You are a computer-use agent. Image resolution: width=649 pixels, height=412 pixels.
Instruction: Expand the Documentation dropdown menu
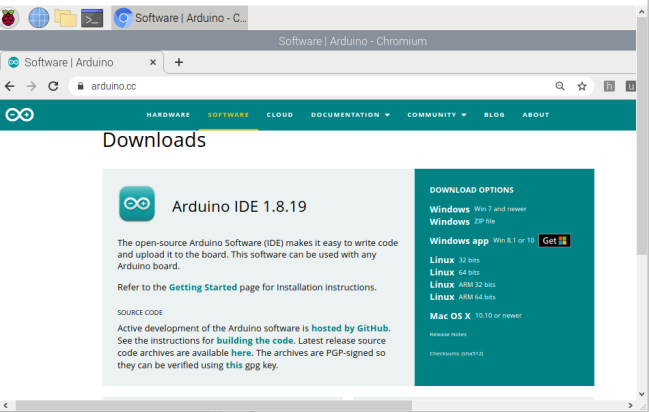(x=350, y=115)
